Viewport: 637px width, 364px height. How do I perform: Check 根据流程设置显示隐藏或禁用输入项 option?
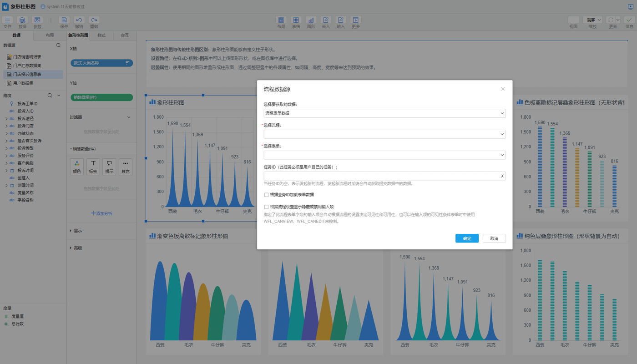(x=266, y=207)
